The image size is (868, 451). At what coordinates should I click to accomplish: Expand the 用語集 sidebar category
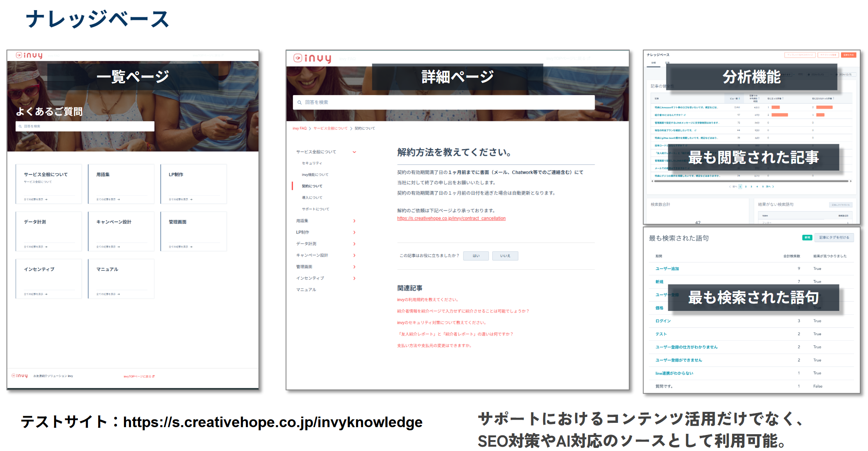pyautogui.click(x=354, y=221)
